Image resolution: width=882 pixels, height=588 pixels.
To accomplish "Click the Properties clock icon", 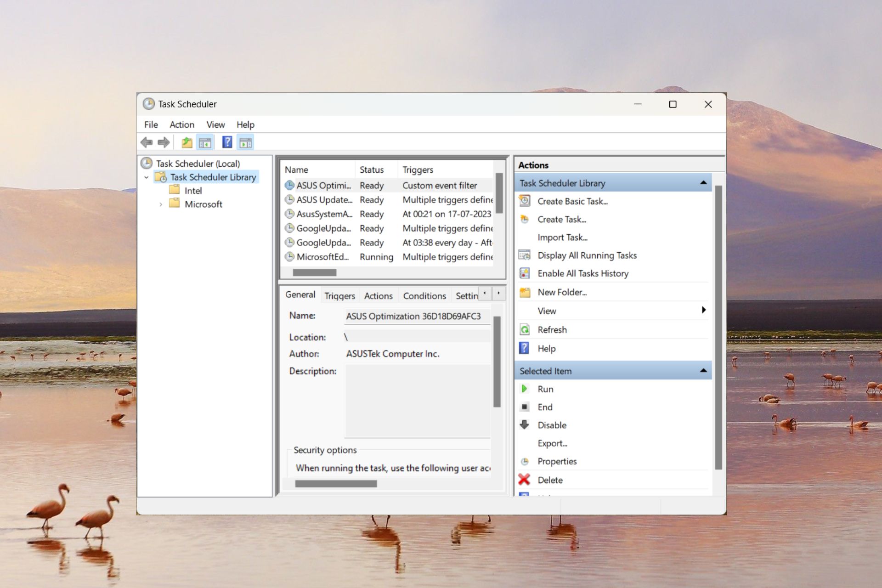I will click(524, 461).
